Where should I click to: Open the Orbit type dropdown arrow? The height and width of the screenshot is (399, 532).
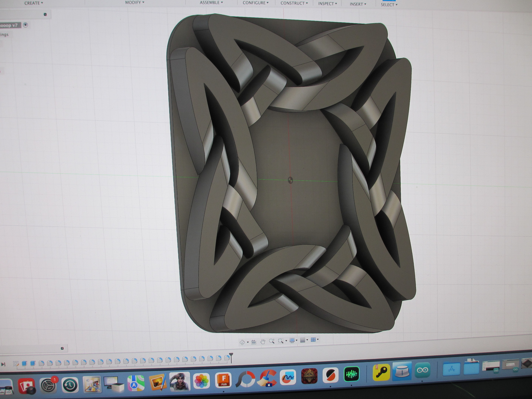[248, 342]
